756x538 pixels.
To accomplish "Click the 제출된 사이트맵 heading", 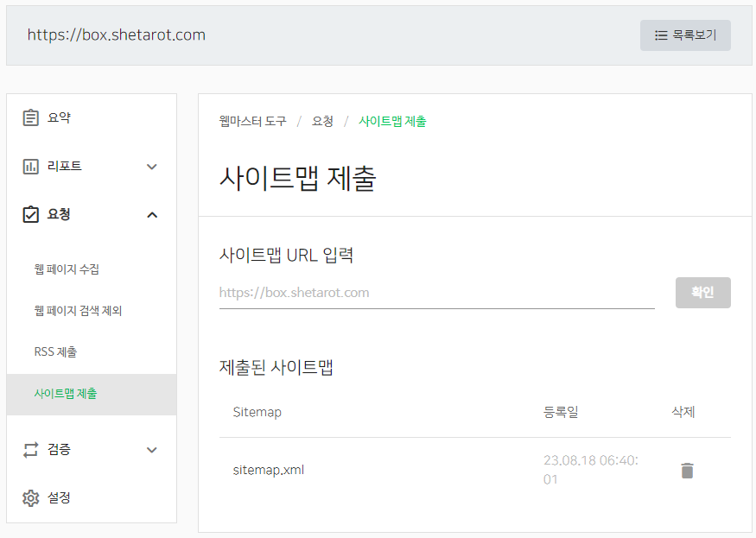I will coord(276,367).
